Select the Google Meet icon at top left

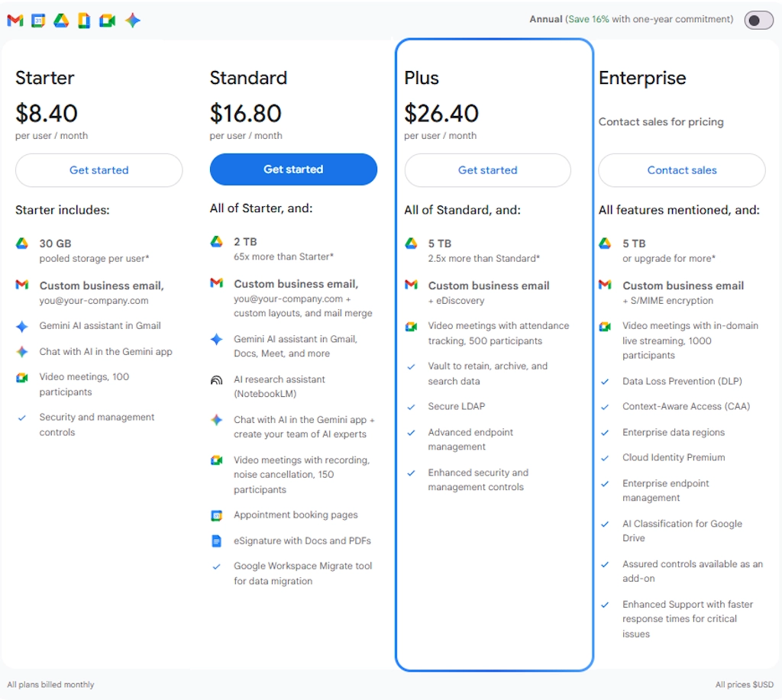[x=108, y=21]
